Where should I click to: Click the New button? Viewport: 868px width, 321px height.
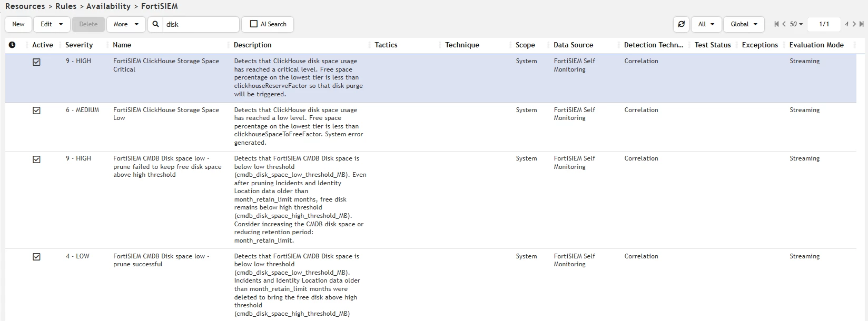[18, 24]
